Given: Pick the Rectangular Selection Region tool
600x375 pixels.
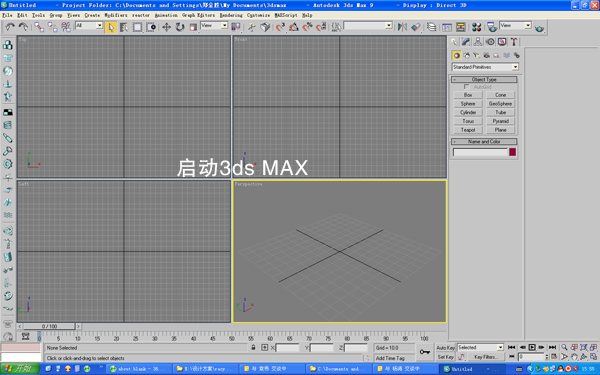Looking at the screenshot, I should [x=137, y=27].
